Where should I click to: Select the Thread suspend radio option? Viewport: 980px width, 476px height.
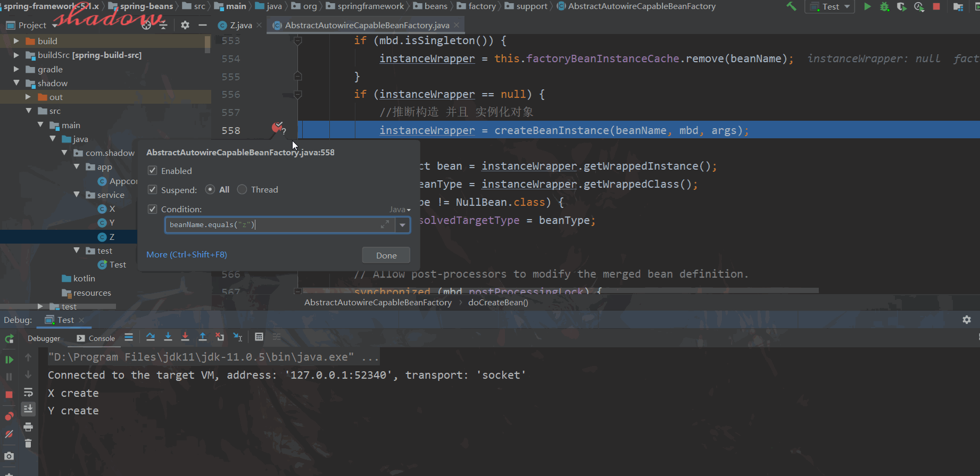[x=242, y=189]
